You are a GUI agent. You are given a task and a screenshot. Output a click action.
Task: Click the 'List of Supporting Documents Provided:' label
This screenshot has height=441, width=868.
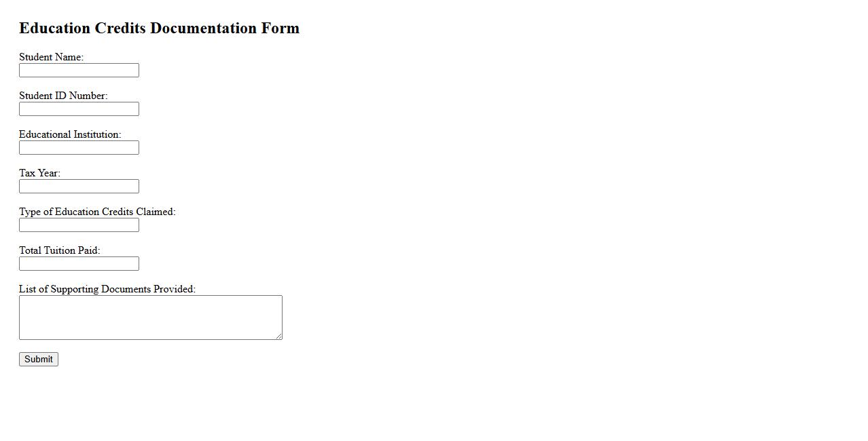point(107,289)
